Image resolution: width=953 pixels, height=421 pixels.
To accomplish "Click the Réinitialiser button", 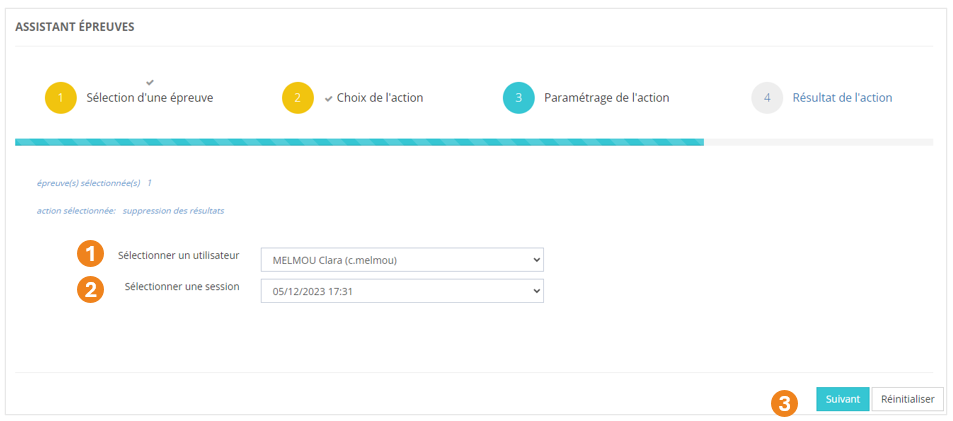I will point(907,399).
